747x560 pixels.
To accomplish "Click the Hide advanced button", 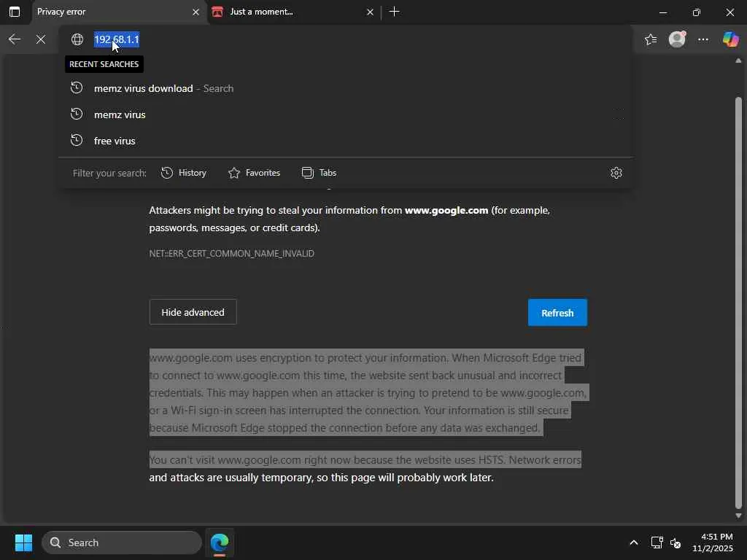I will [x=193, y=312].
